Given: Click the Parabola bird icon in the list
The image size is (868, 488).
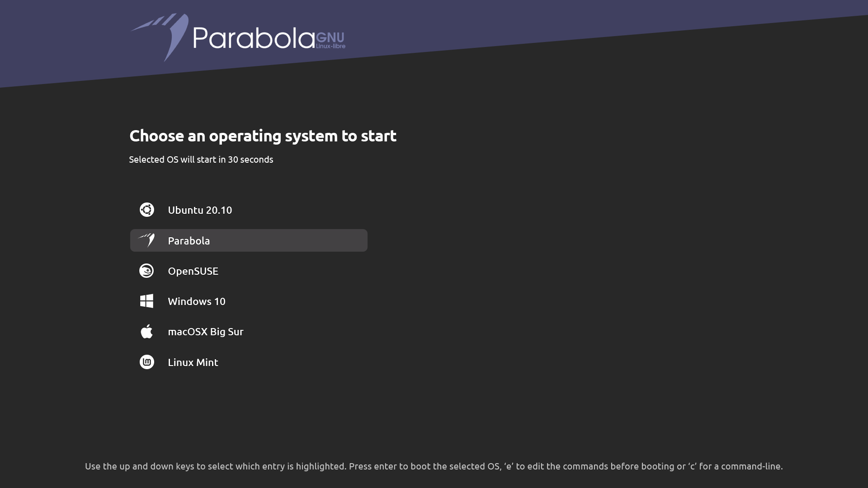Looking at the screenshot, I should pos(146,240).
